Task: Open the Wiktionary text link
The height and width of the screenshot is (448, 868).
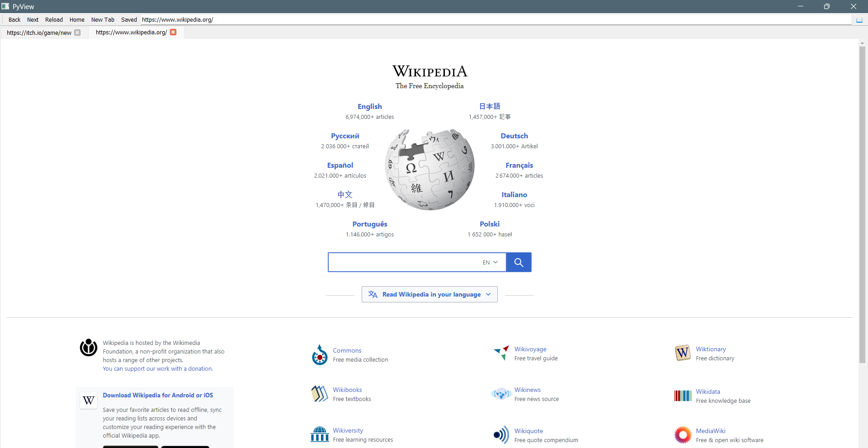Action: [x=711, y=349]
